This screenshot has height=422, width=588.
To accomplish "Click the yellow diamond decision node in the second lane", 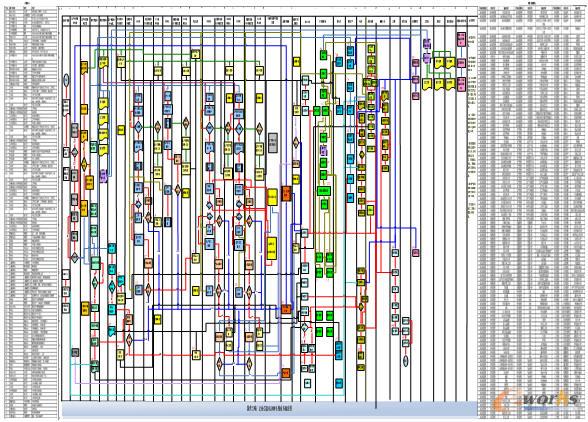I will tap(84, 164).
